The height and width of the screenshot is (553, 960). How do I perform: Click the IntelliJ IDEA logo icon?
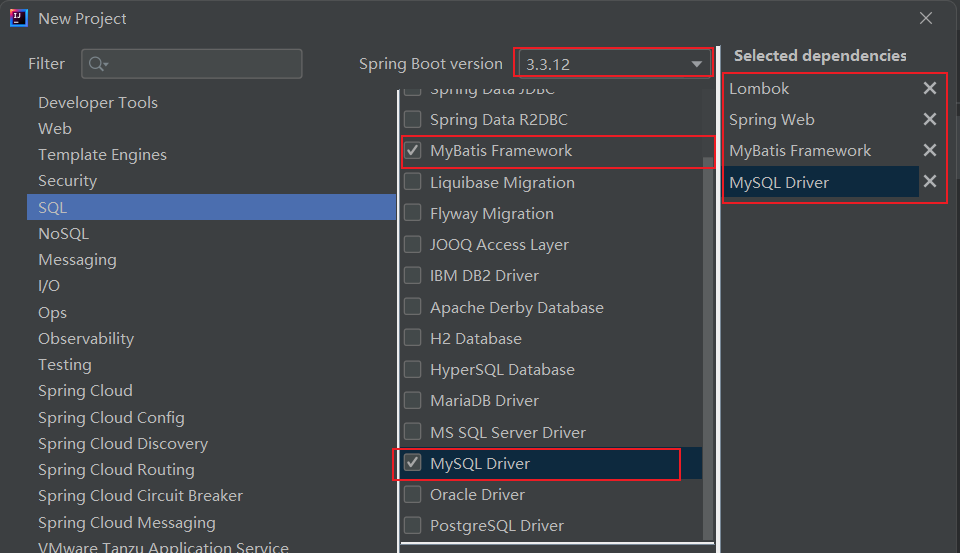point(19,18)
